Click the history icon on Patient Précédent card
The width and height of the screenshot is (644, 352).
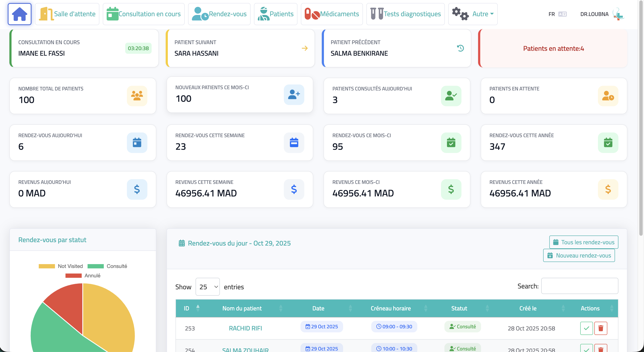tap(460, 48)
